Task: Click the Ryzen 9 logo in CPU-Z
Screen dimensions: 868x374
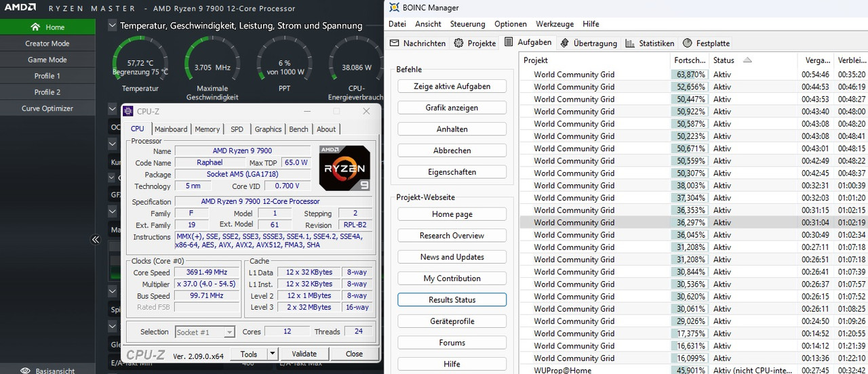Action: [x=344, y=167]
